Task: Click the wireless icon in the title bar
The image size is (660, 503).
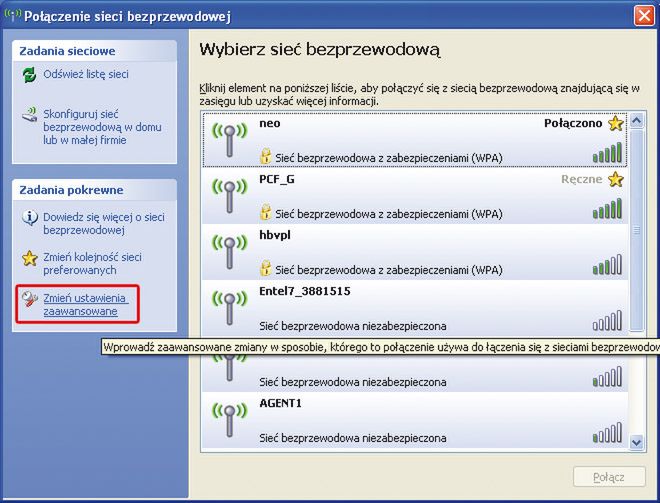Action: click(13, 16)
